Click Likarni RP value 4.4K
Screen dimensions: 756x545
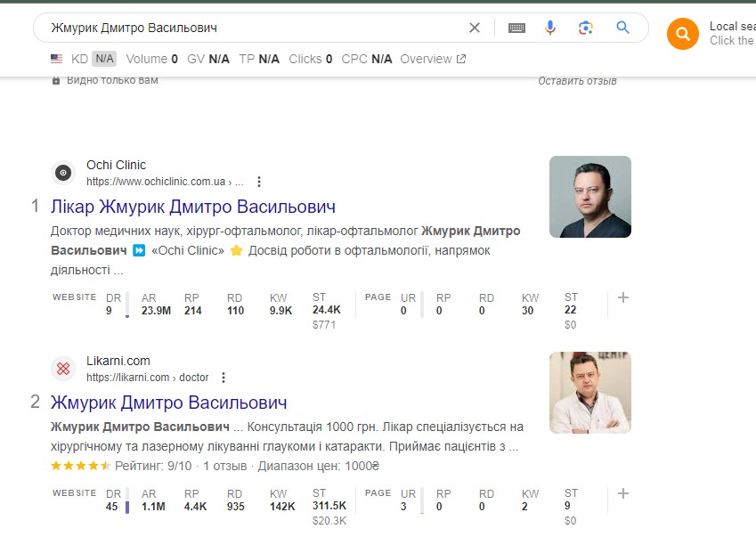pos(195,507)
